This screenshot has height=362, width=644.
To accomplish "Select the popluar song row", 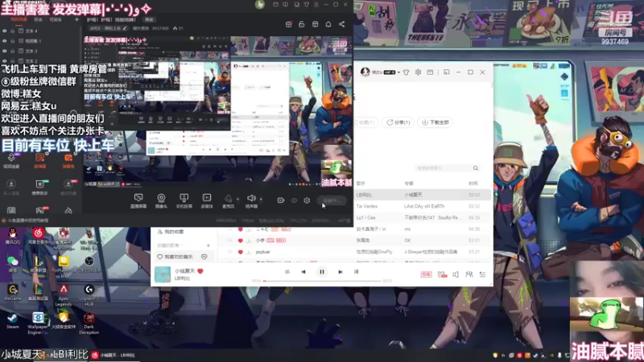I will (x=355, y=252).
